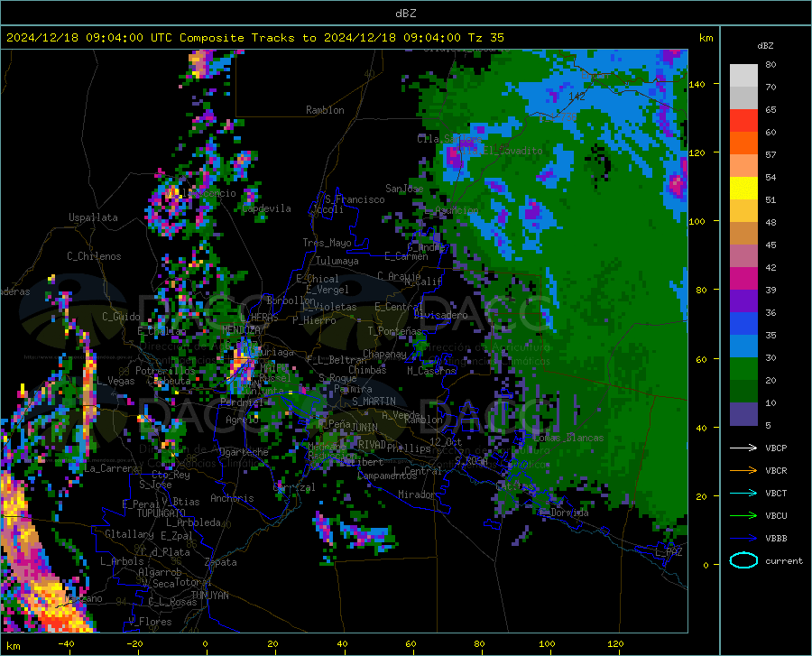The width and height of the screenshot is (812, 656).
Task: Click the TUNUYAN label on map
Action: 209,596
